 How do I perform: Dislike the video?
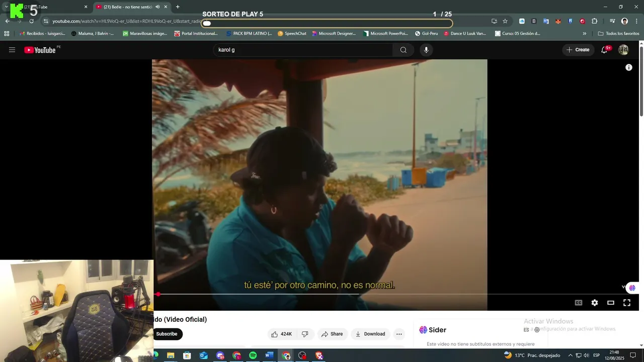coord(305,334)
